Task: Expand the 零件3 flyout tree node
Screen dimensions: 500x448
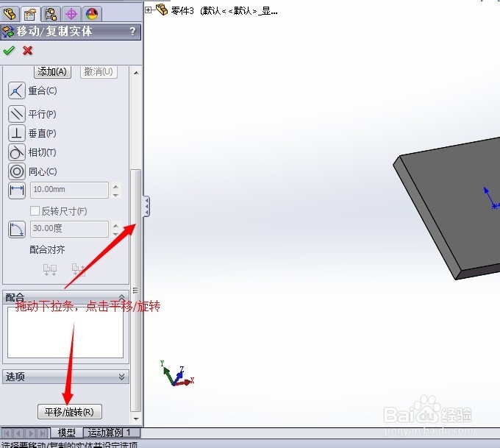Action: [x=149, y=10]
